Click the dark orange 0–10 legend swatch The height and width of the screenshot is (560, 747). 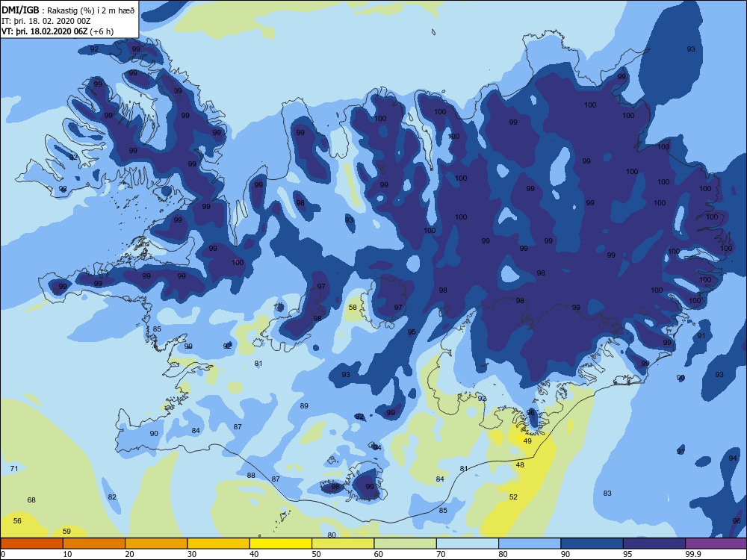(x=31, y=544)
